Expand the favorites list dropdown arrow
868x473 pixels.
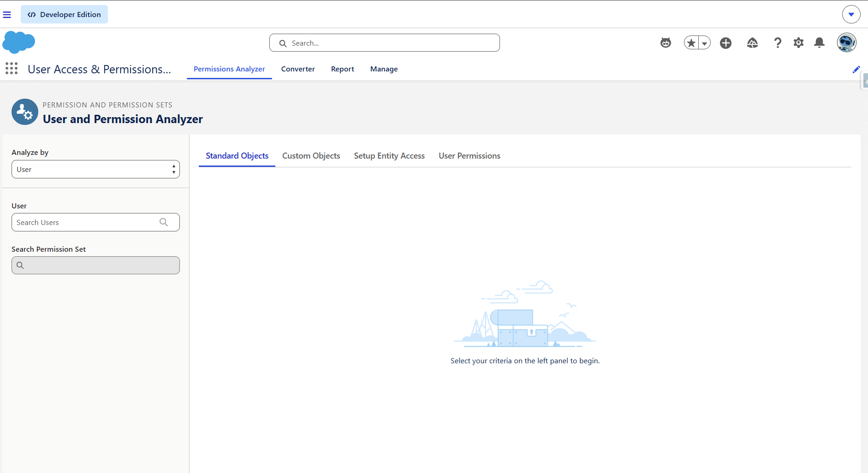705,43
